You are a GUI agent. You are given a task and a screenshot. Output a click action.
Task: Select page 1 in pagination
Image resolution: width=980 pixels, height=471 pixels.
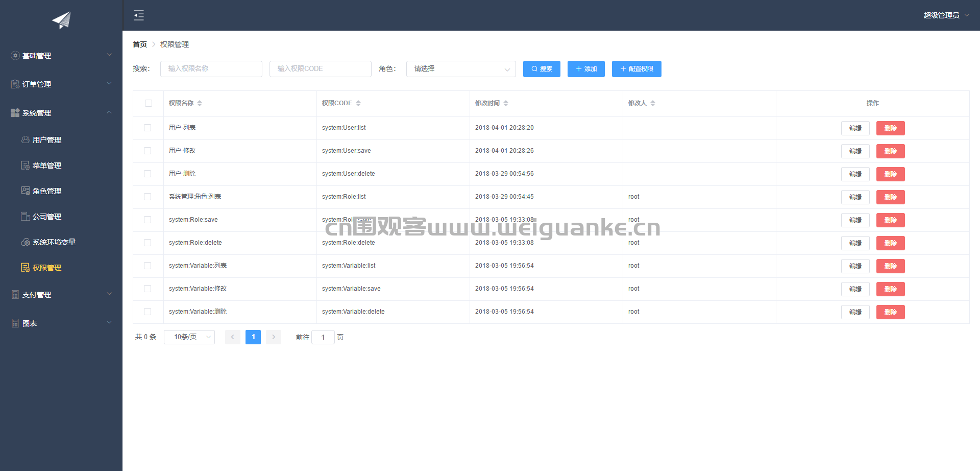[253, 337]
